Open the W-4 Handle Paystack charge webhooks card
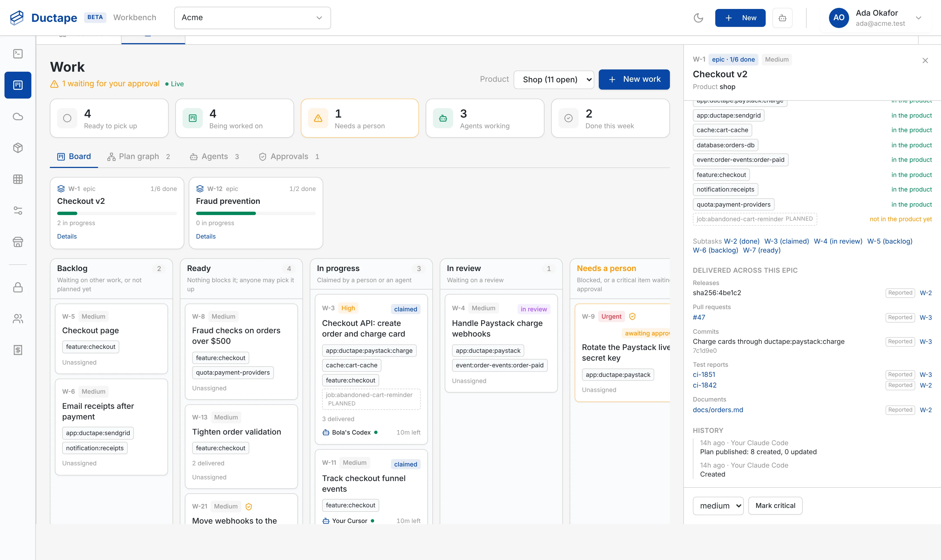 click(x=501, y=343)
